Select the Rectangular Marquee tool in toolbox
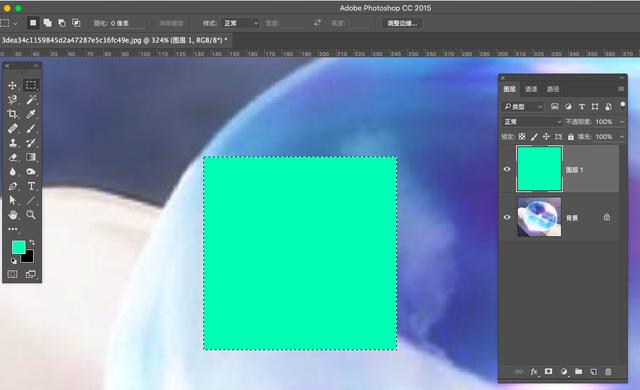This screenshot has width=640, height=390. [31, 85]
